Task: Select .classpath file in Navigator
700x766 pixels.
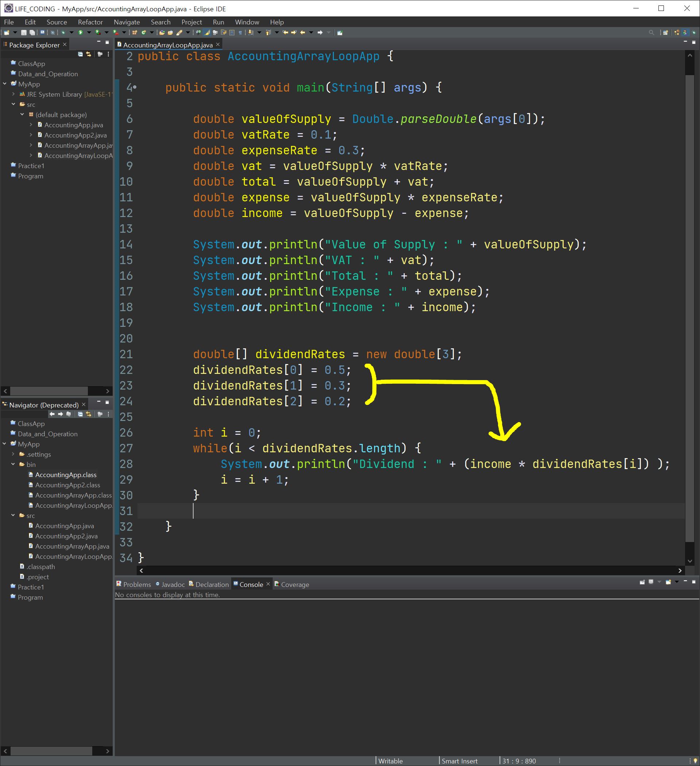Action: (40, 566)
